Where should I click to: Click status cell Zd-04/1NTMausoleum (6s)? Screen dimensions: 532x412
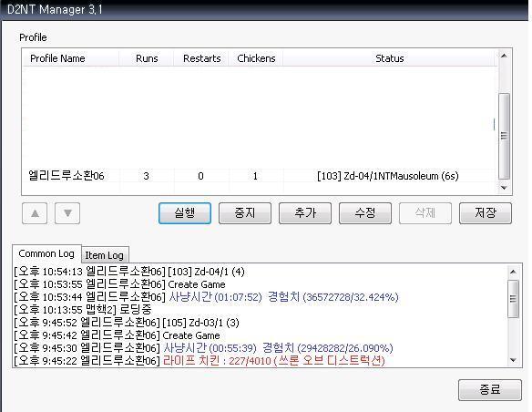[388, 176]
